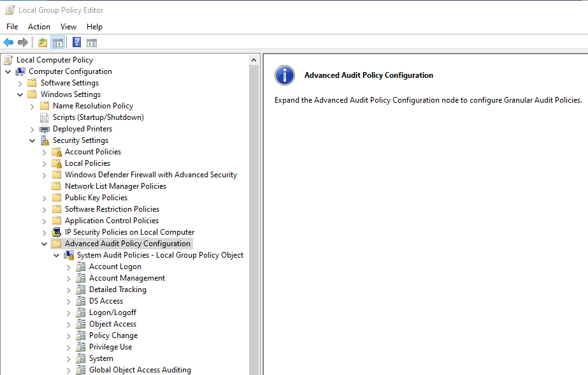
Task: Open the Help menu
Action: pos(94,27)
